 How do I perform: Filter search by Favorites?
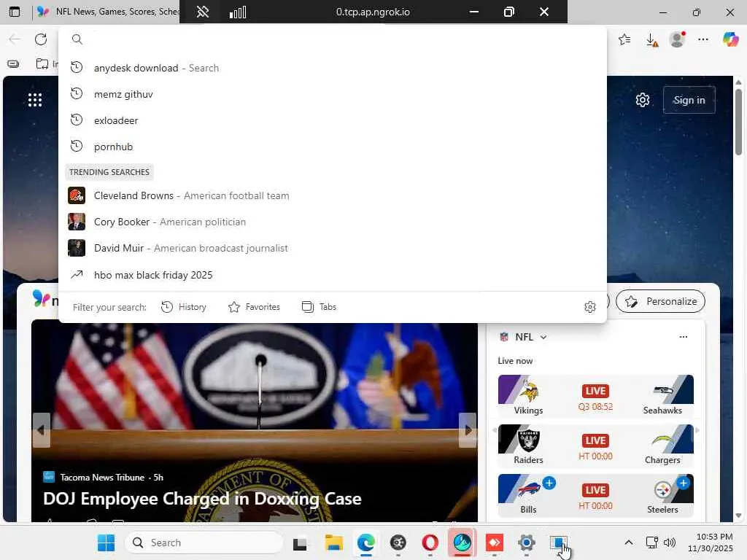pos(254,307)
